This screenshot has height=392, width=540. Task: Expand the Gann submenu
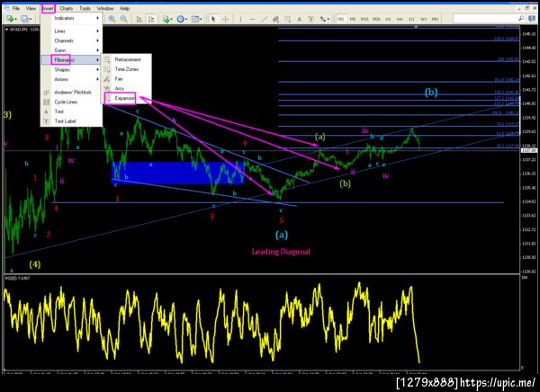click(72, 50)
